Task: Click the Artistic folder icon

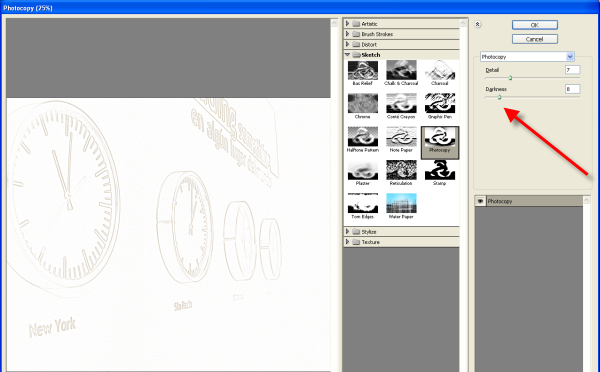Action: tap(356, 24)
